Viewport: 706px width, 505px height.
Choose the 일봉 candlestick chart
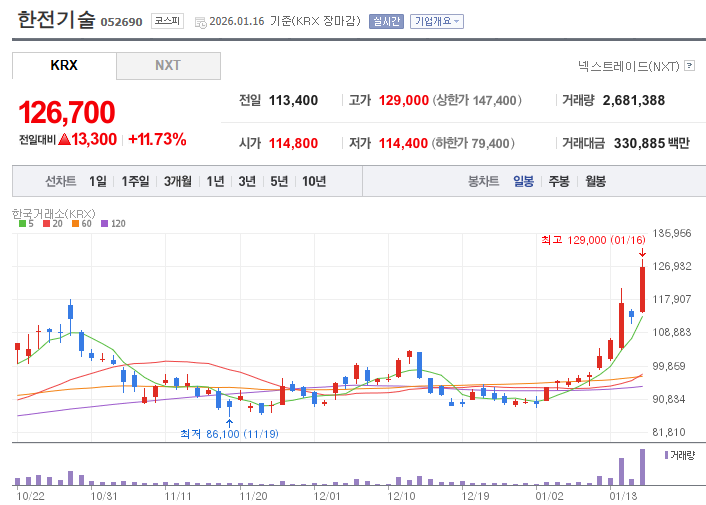click(x=523, y=181)
